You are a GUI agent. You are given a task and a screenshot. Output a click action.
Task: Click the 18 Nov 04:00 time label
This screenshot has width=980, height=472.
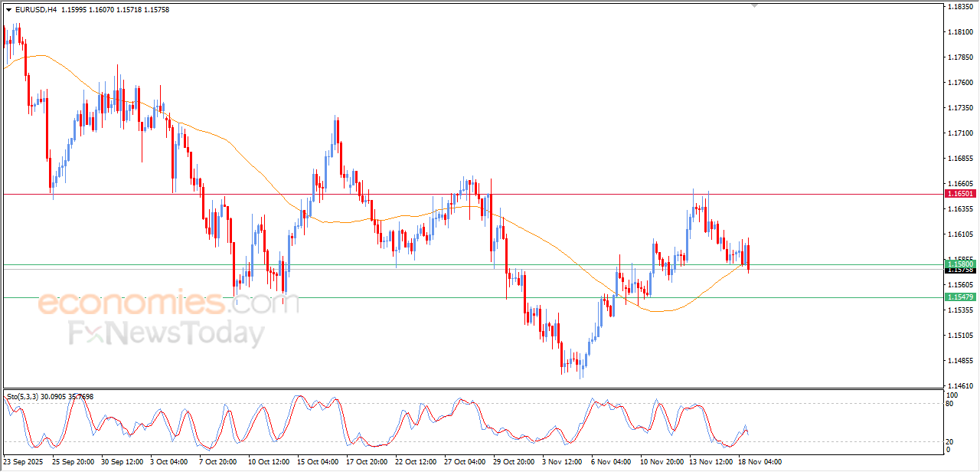click(760, 462)
